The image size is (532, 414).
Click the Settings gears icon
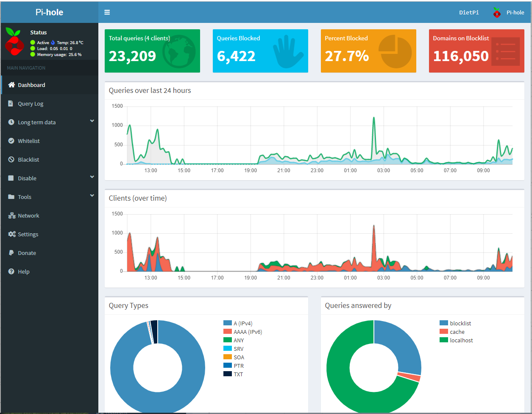pyautogui.click(x=11, y=234)
